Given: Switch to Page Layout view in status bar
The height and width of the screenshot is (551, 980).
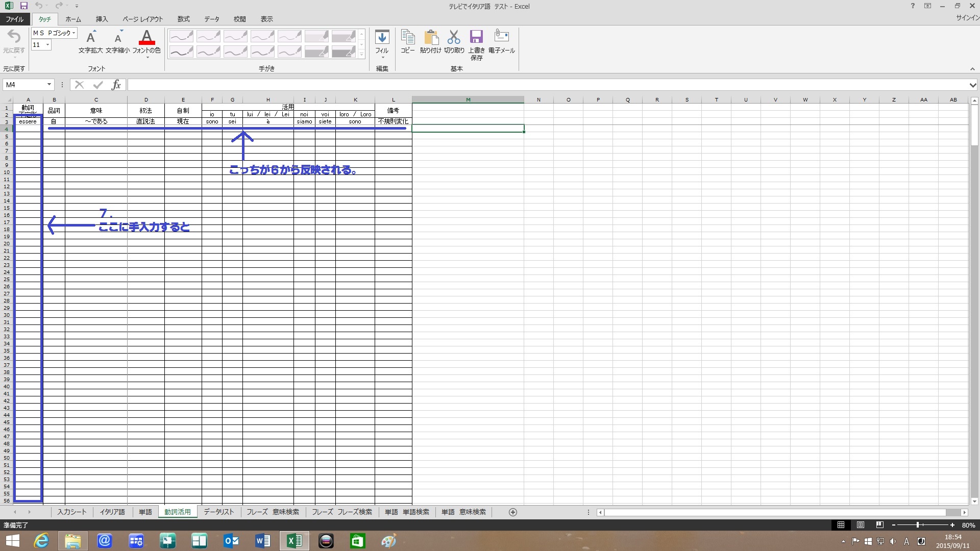Looking at the screenshot, I should [x=861, y=525].
